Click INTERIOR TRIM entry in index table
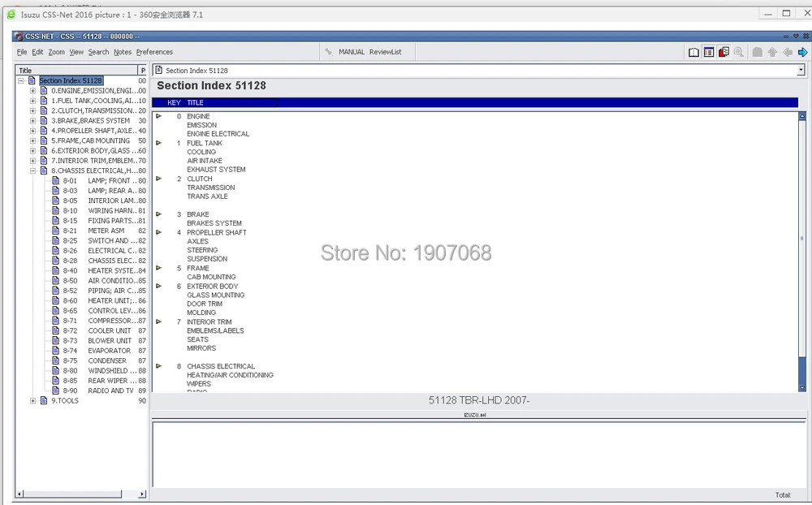The height and width of the screenshot is (505, 812). 209,322
